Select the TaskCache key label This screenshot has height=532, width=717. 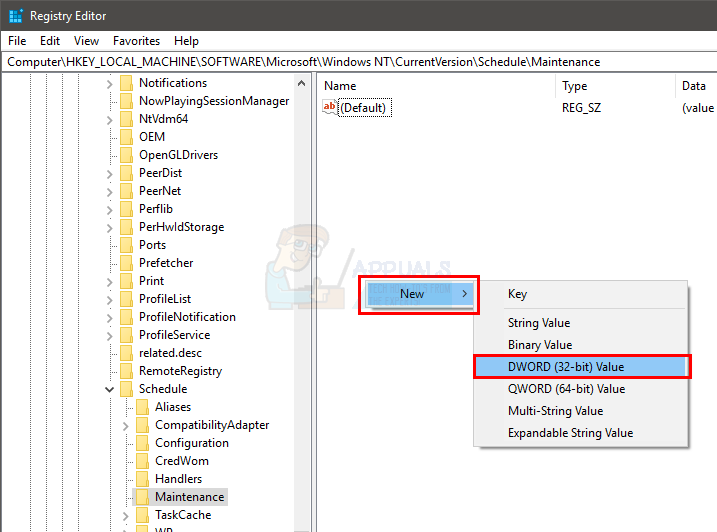coord(183,515)
